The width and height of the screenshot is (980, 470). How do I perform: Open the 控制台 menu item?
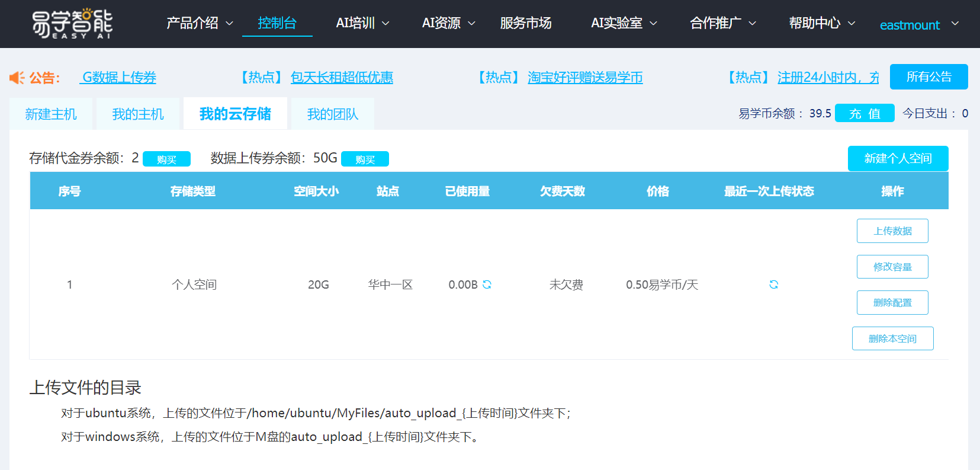point(277,23)
